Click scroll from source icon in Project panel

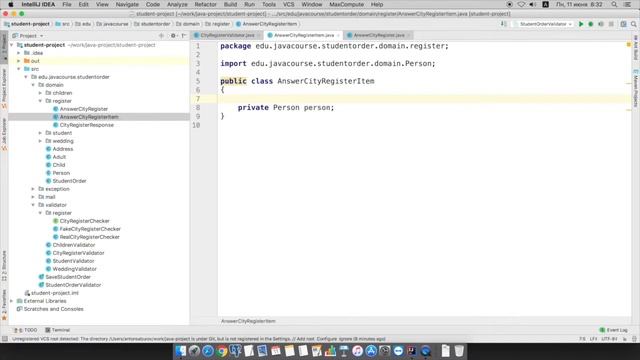(x=161, y=36)
